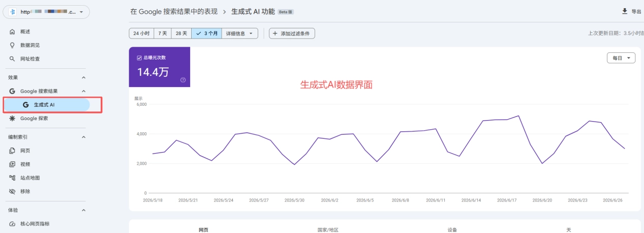
Task: Click the asterisk icon beside Google 探索
Action: point(12,119)
